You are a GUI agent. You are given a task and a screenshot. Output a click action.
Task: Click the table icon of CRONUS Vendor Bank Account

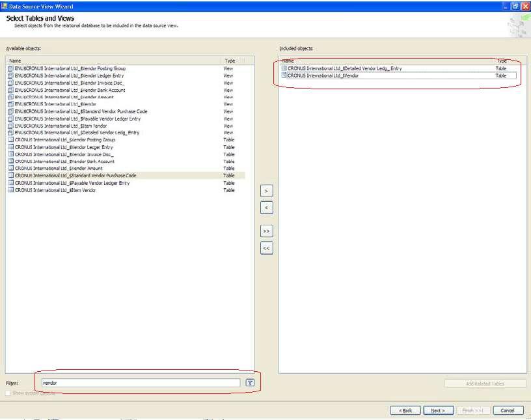point(10,161)
